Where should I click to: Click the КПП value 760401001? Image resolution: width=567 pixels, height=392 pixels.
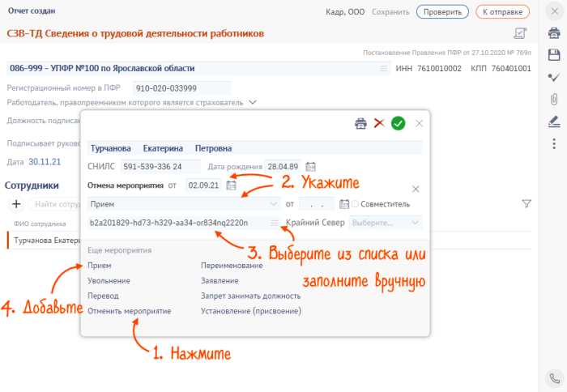pyautogui.click(x=511, y=68)
